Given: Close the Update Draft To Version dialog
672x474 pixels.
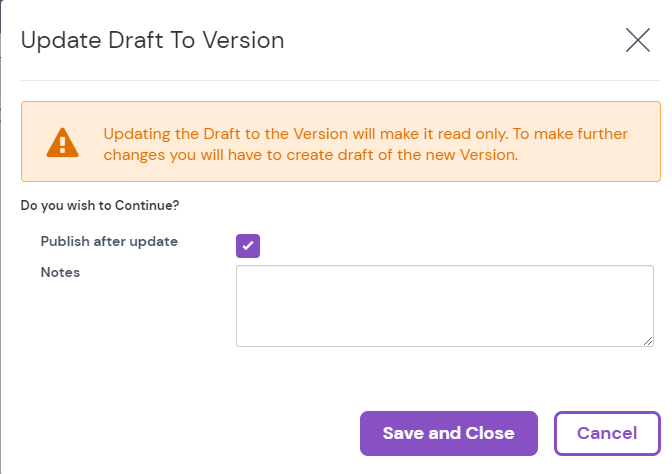Looking at the screenshot, I should 637,40.
